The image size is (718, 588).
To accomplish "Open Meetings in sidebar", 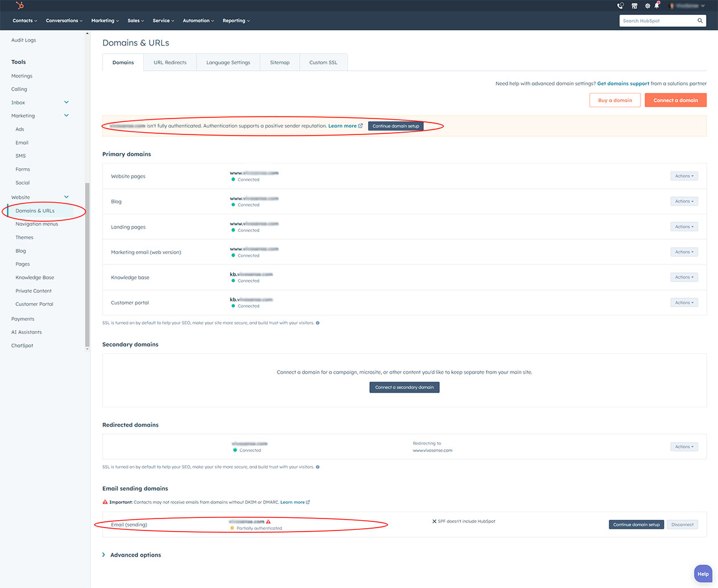I will pos(22,76).
